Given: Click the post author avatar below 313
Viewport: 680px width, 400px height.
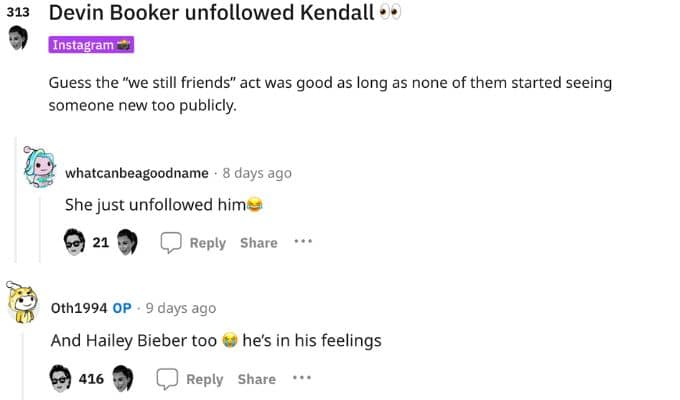Looking at the screenshot, I should (x=17, y=40).
